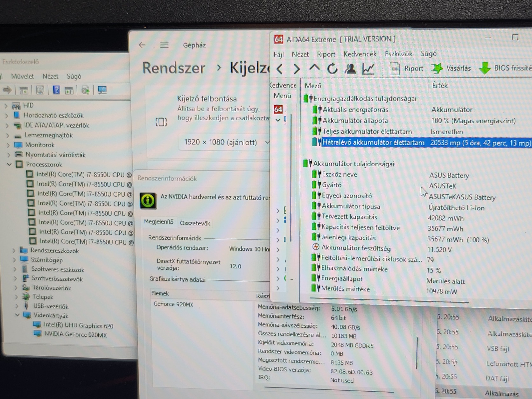
Task: Expand the USB-vezérlők node
Action: coord(17,306)
